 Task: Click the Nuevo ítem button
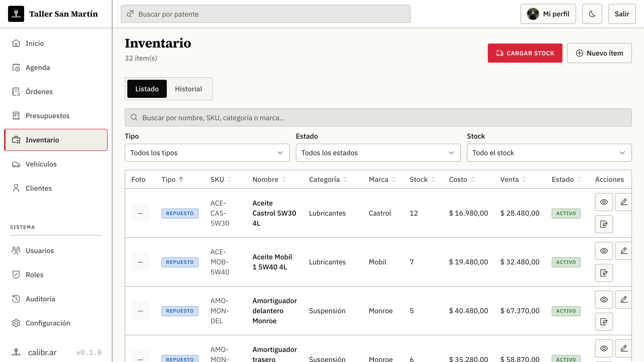pos(599,53)
